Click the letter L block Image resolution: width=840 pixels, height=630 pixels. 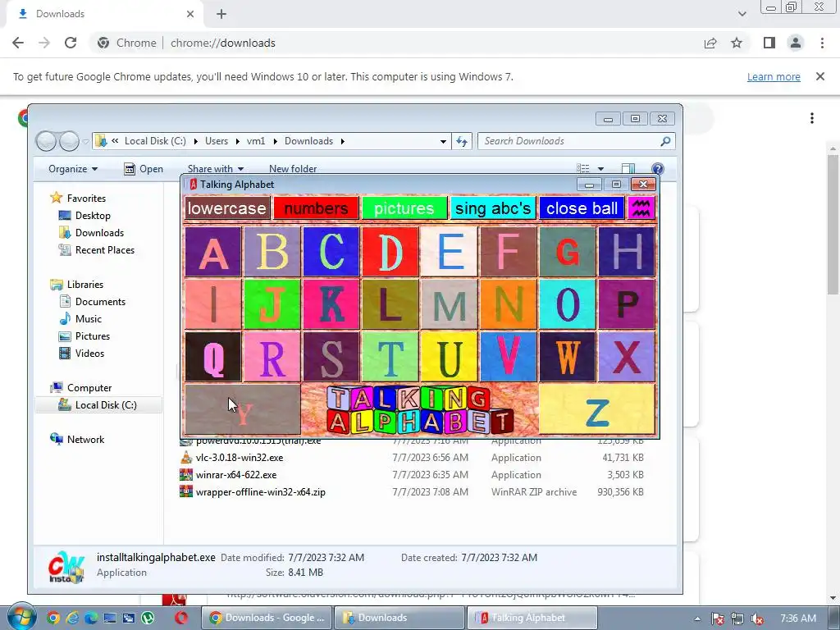(x=390, y=304)
